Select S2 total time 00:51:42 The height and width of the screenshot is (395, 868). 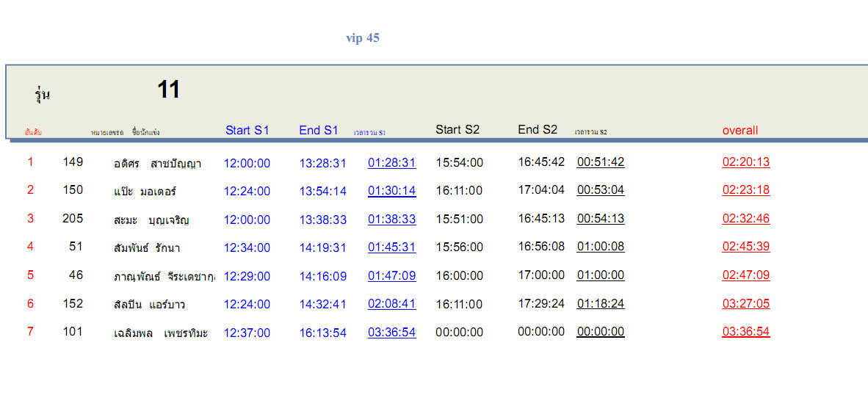(600, 162)
